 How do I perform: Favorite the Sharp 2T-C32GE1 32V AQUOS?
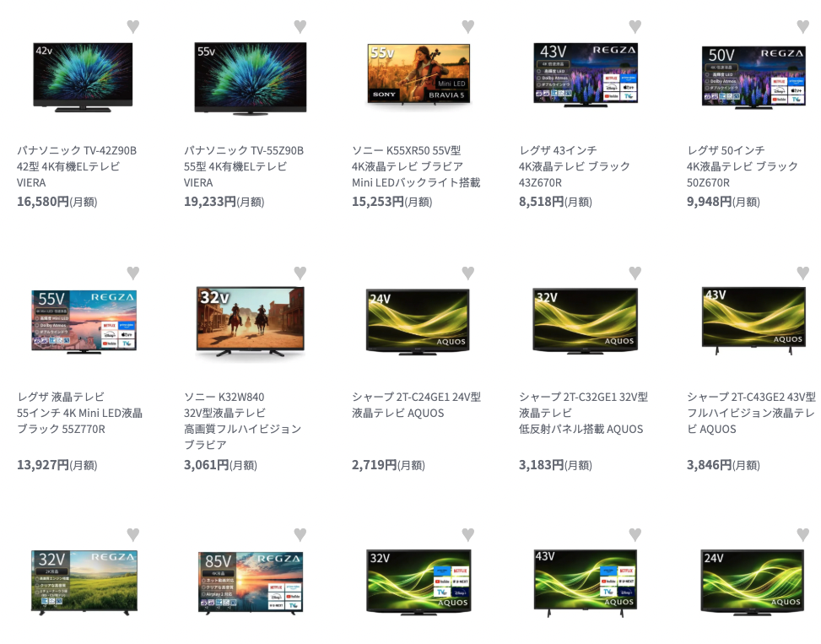click(x=635, y=273)
